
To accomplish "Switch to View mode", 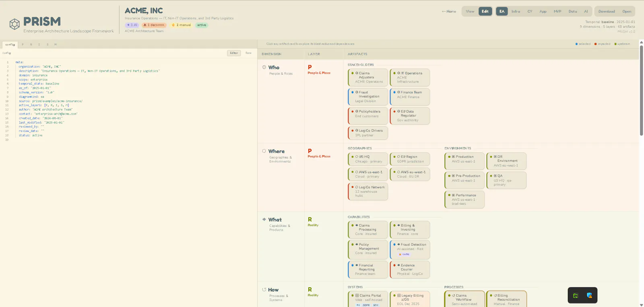I will (x=470, y=11).
